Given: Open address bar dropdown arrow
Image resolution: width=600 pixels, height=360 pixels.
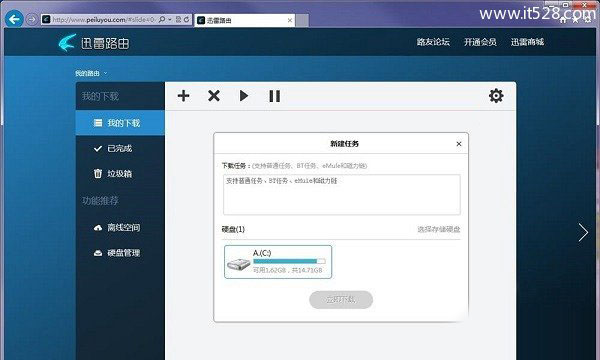Looking at the screenshot, I should [x=170, y=19].
